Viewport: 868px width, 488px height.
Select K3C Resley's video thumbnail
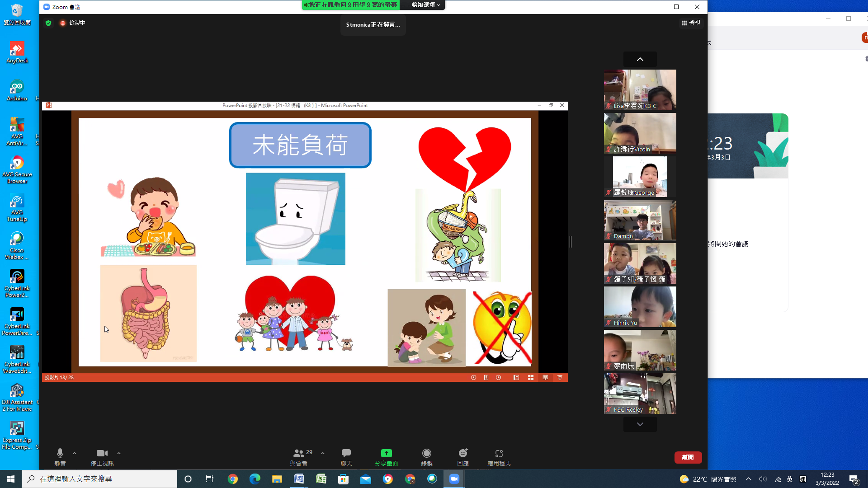click(x=640, y=394)
